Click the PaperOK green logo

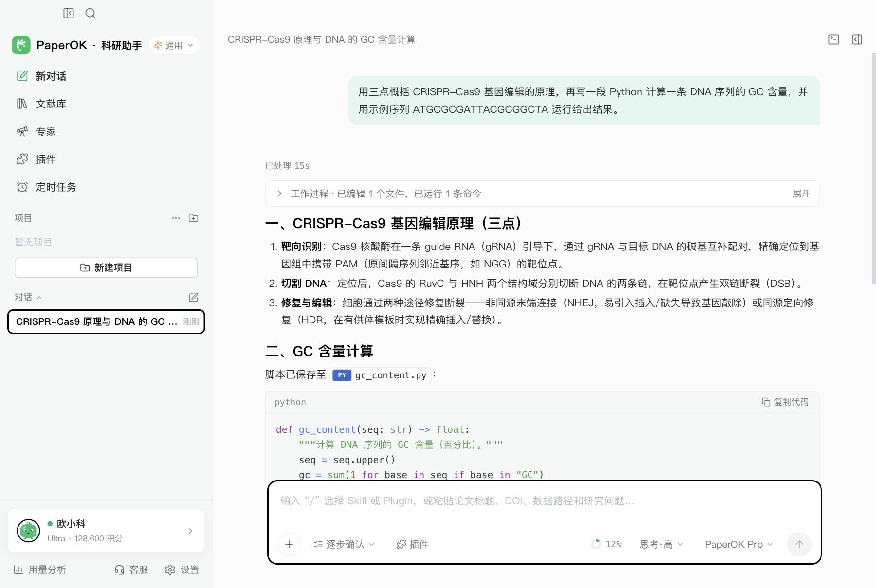click(x=21, y=45)
